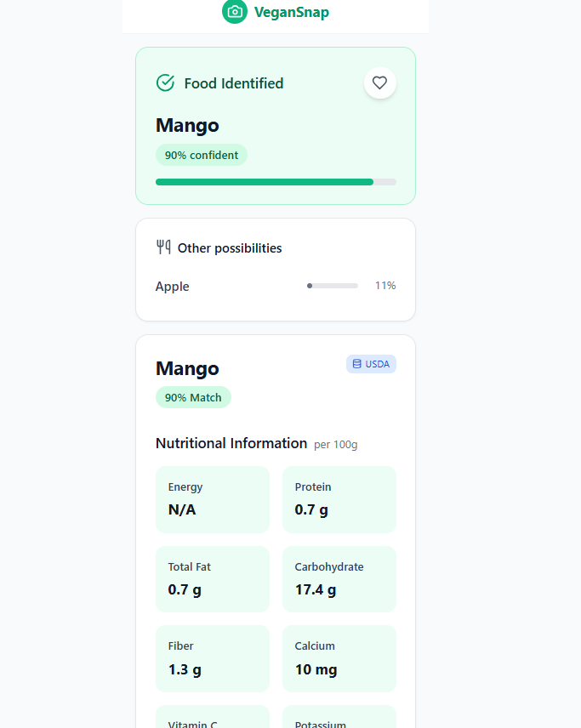
Task: Open the VeganSnap home link
Action: 291,12
